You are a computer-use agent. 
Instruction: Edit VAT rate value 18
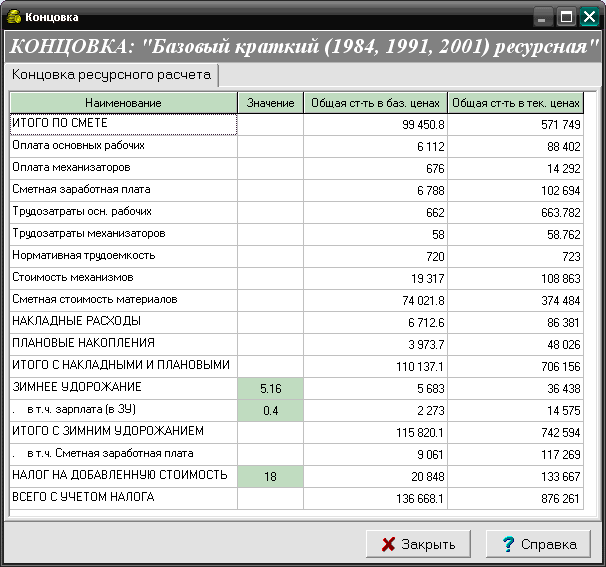[271, 477]
